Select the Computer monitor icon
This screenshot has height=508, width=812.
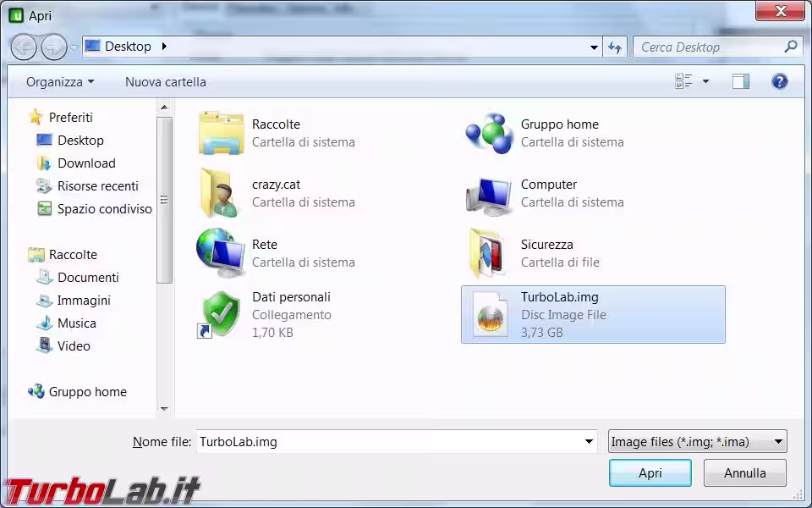489,196
